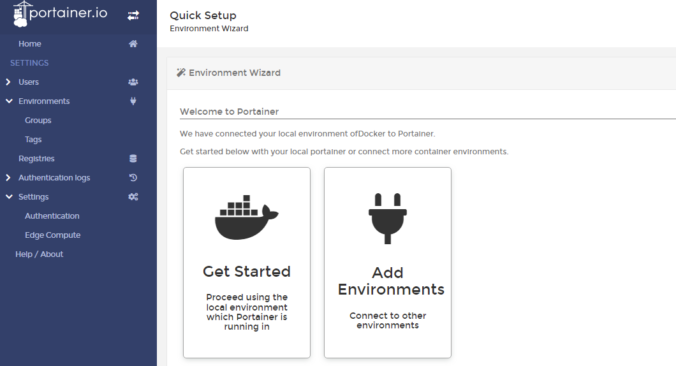Click the Docker whale icon
The image size is (676, 366).
point(247,217)
